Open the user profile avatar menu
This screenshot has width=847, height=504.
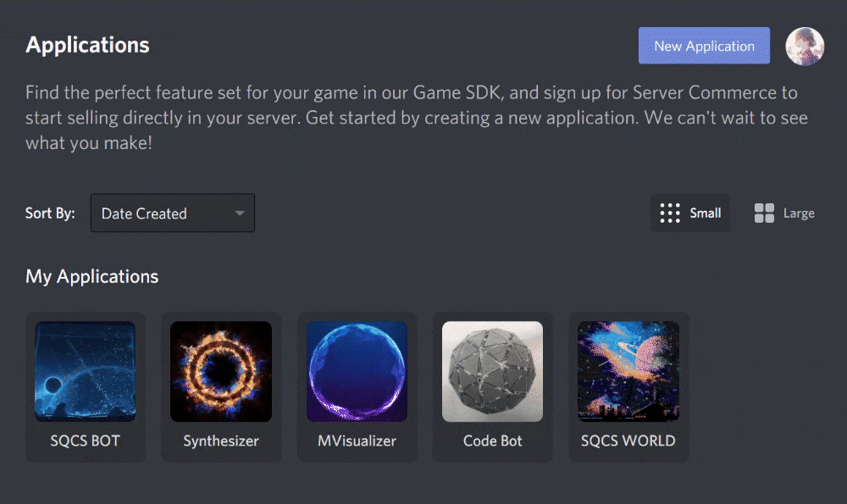point(805,46)
